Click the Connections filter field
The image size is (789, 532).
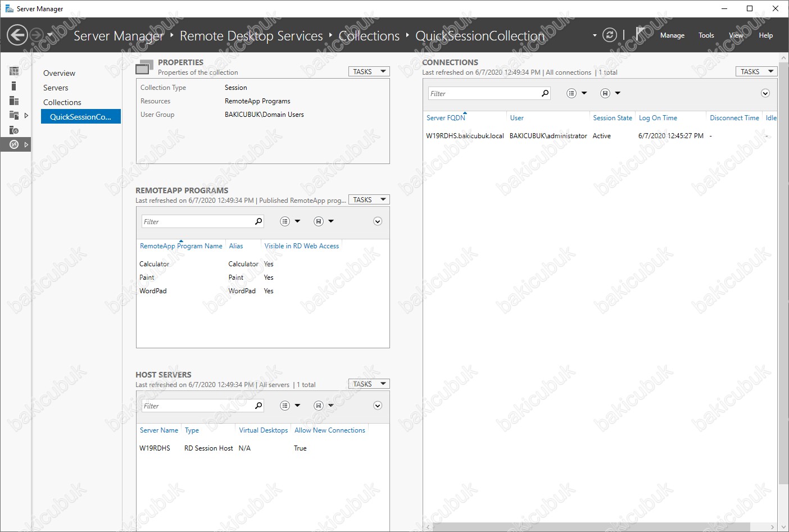tap(483, 93)
